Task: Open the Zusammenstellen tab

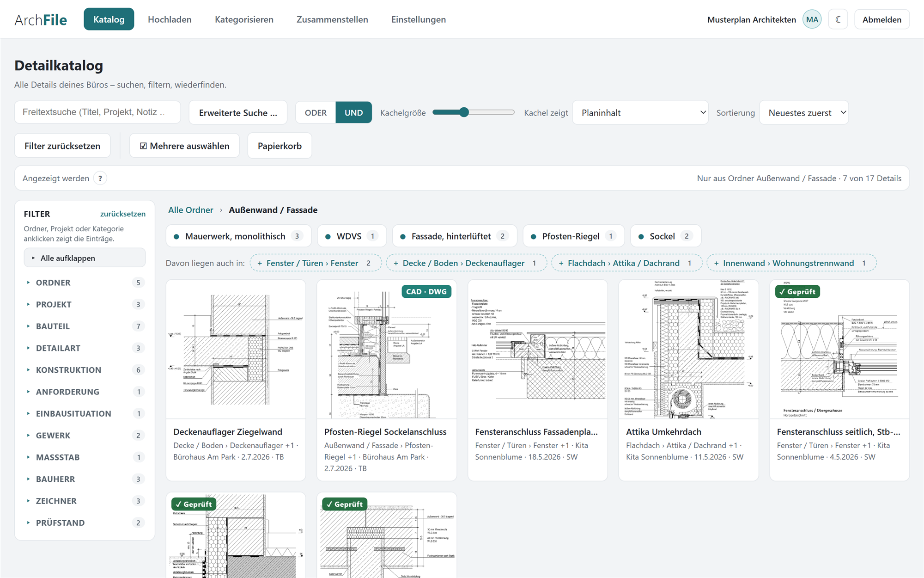Action: 332,19
